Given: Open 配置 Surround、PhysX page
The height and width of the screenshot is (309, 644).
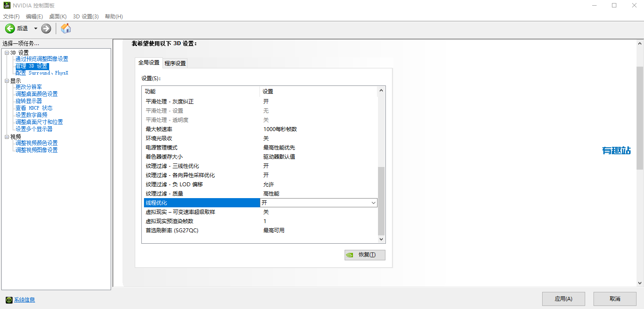Looking at the screenshot, I should 42,73.
